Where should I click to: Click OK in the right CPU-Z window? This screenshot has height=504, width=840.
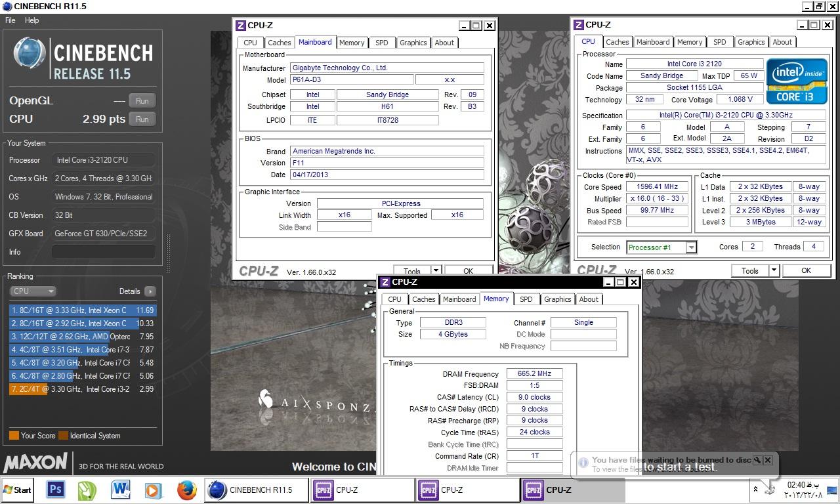tap(807, 270)
